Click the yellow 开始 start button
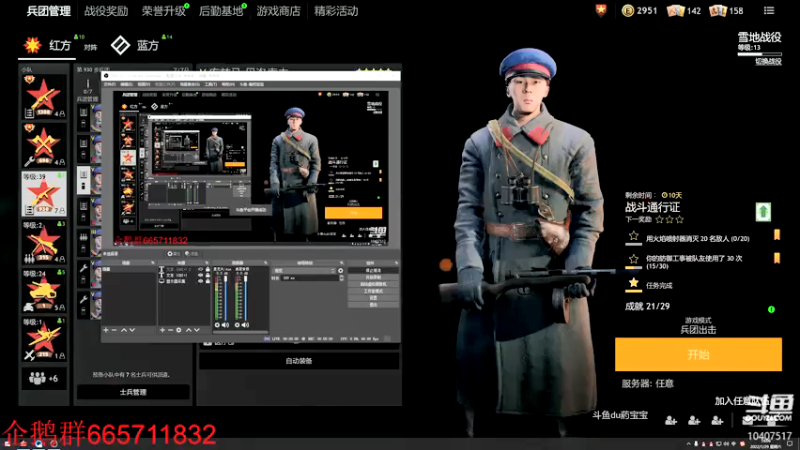Image resolution: width=800 pixels, height=450 pixels. (698, 354)
